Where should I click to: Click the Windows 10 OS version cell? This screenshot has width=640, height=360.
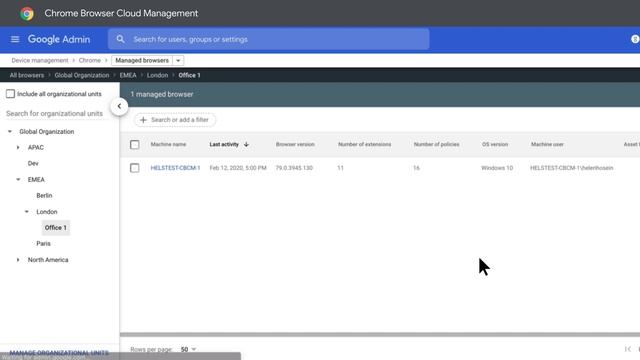tap(497, 168)
